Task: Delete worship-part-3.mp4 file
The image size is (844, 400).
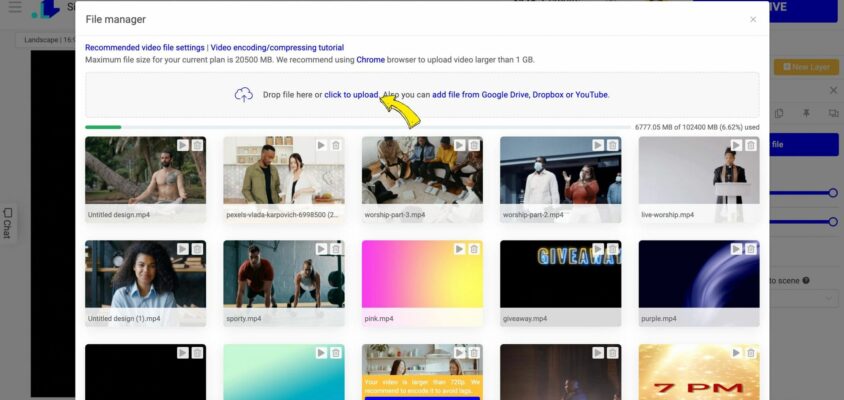Action: coord(474,145)
